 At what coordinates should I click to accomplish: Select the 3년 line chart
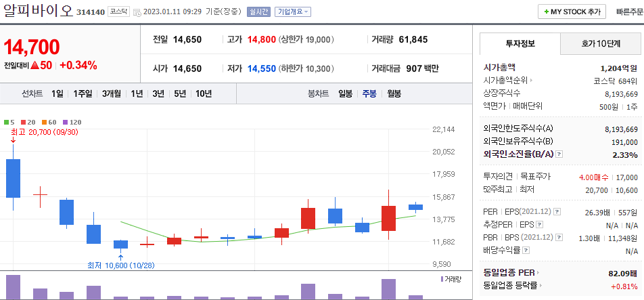(158, 93)
